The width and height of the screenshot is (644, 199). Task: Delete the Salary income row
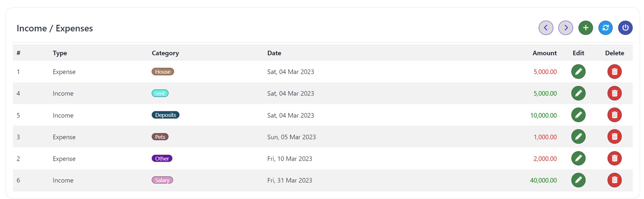(x=614, y=180)
